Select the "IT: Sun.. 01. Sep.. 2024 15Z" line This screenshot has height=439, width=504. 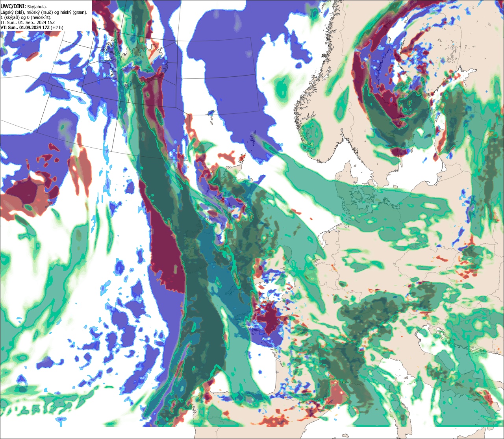pos(28,22)
